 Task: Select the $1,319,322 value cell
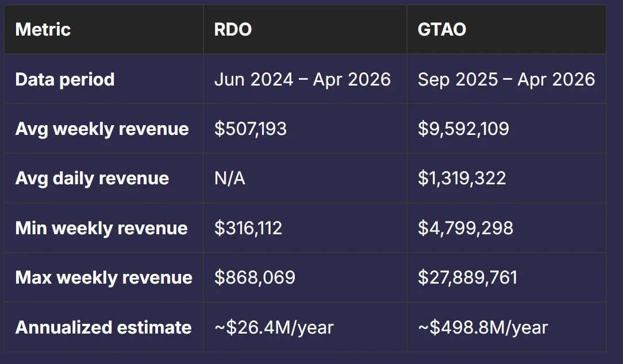(462, 179)
